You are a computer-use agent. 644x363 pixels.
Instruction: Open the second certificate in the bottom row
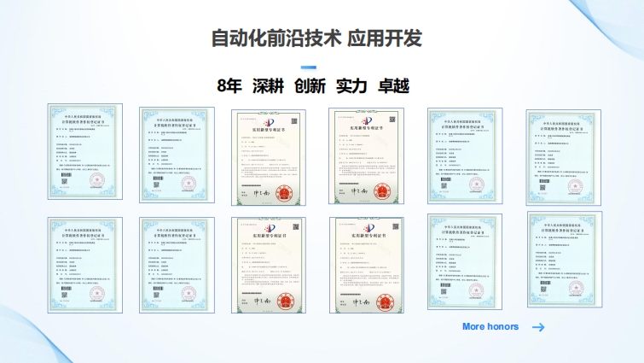pos(177,264)
